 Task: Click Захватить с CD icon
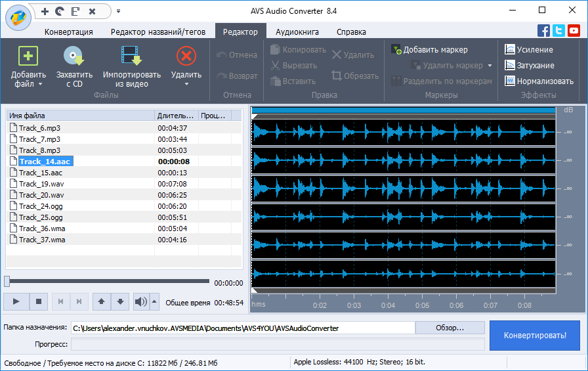tap(74, 56)
